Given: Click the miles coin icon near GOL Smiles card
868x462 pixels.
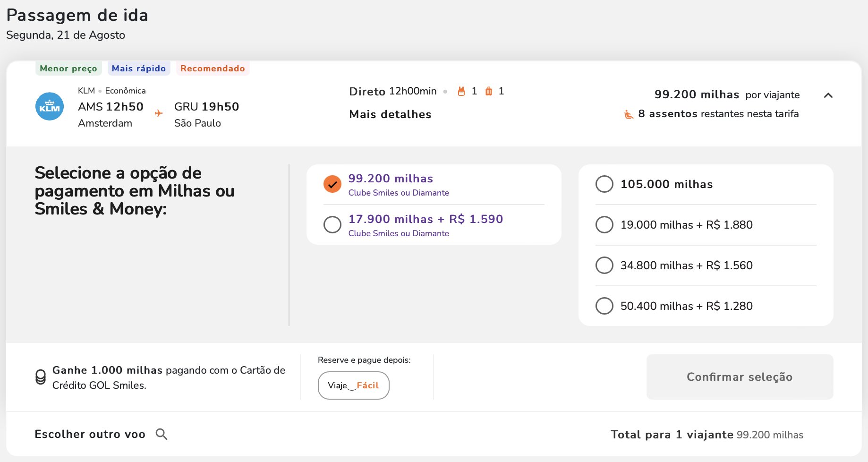Looking at the screenshot, I should pyautogui.click(x=41, y=377).
